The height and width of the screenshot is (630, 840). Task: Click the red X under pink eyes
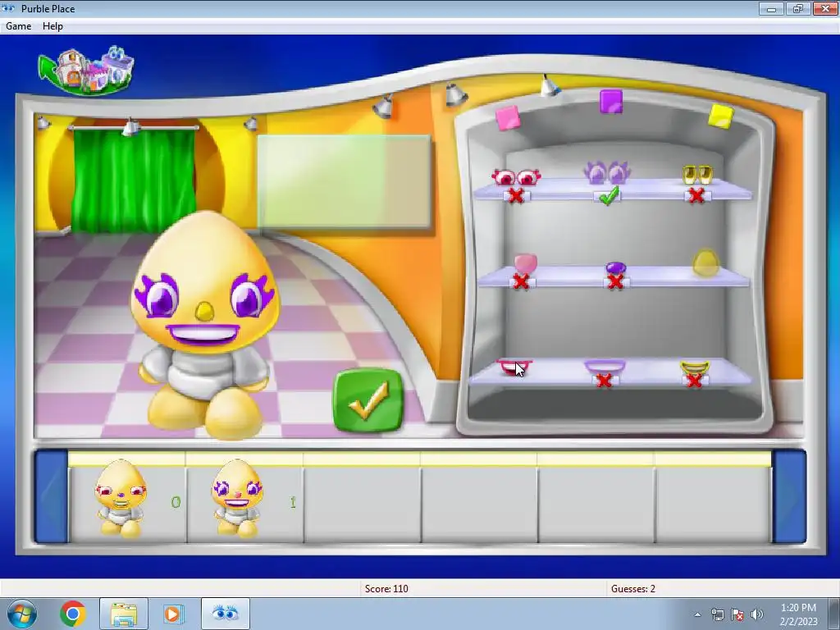516,195
